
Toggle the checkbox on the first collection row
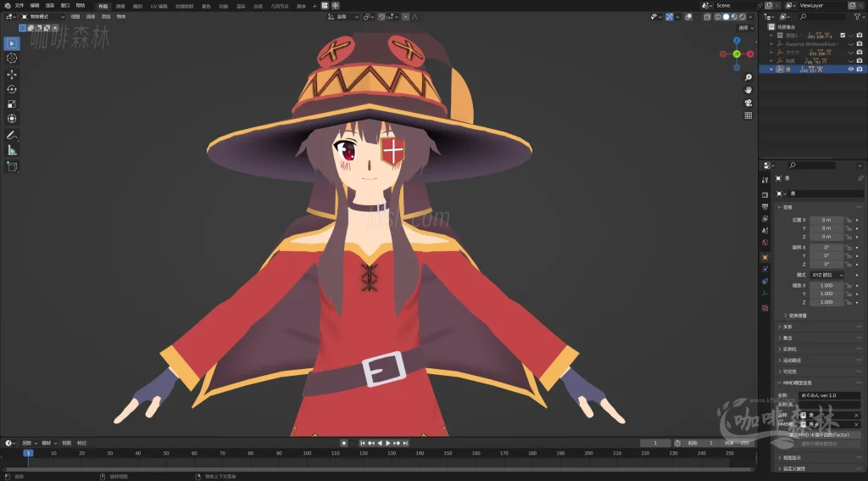(x=843, y=35)
